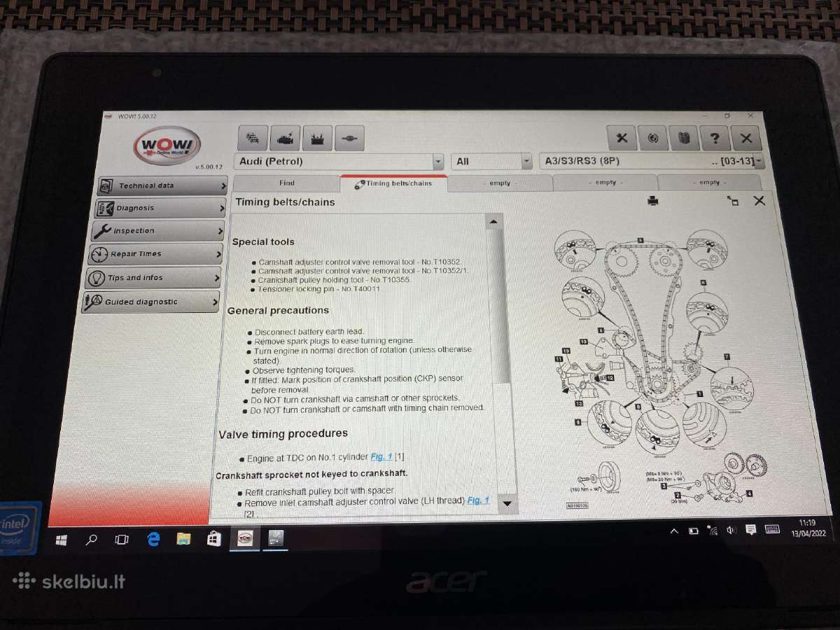Click the battery toolbar icon
This screenshot has width=840, height=630.
tap(317, 139)
